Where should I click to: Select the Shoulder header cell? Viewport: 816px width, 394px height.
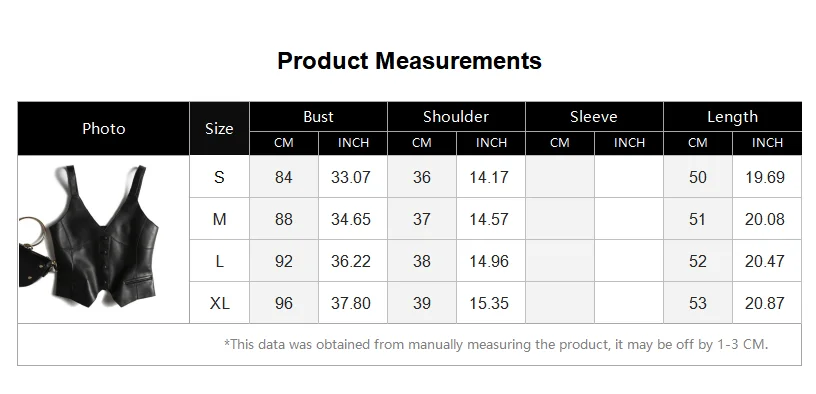pos(456,117)
